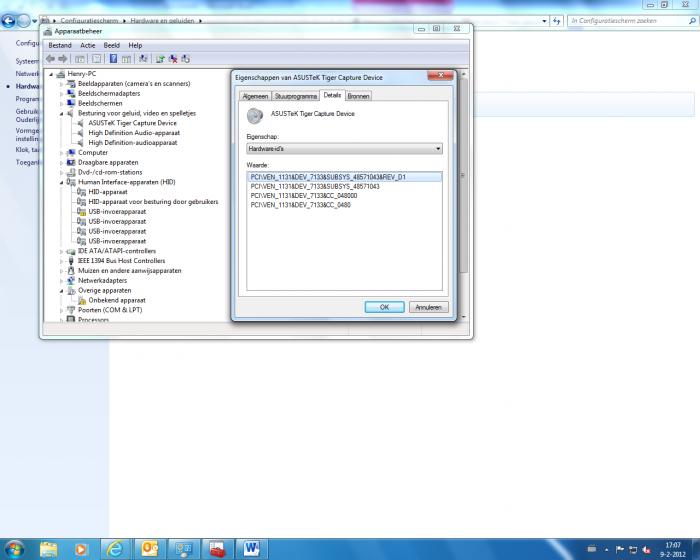700x560 pixels.
Task: Launch Windows Media Player from taskbar
Action: [81, 549]
